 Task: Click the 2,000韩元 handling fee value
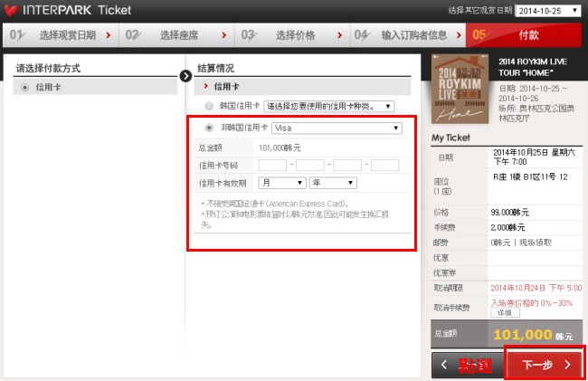coord(507,228)
